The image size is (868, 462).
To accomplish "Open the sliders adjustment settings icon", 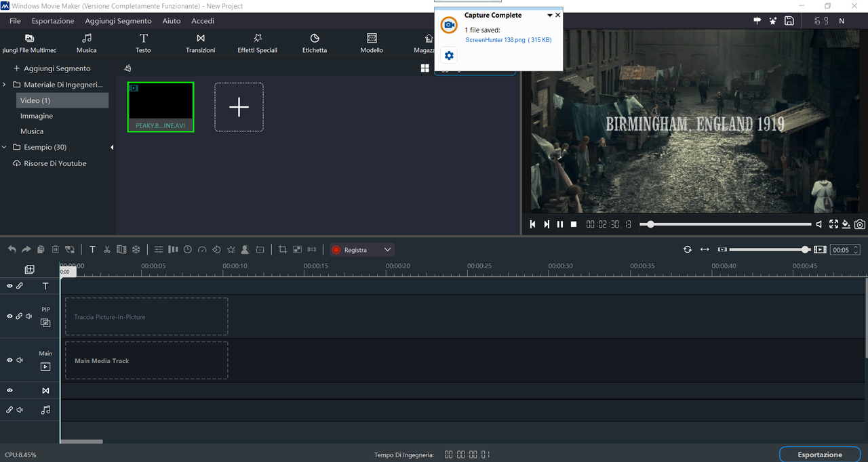I will point(159,249).
